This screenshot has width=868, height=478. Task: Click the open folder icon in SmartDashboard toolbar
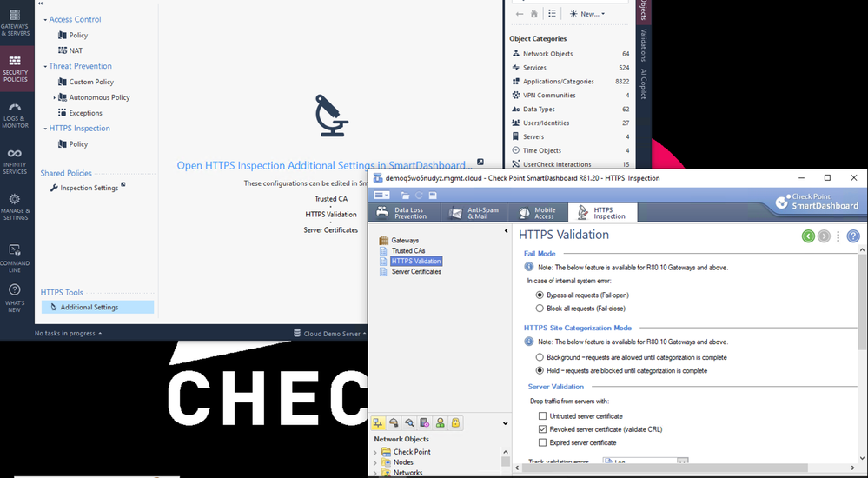tap(405, 195)
